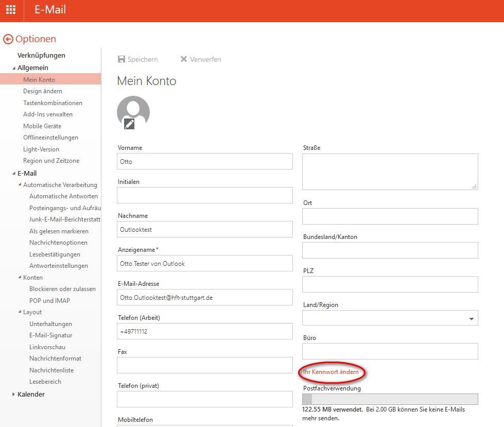Viewport: 504px width, 427px height.
Task: Open Verknüpfungen in the sidebar
Action: pyautogui.click(x=41, y=55)
